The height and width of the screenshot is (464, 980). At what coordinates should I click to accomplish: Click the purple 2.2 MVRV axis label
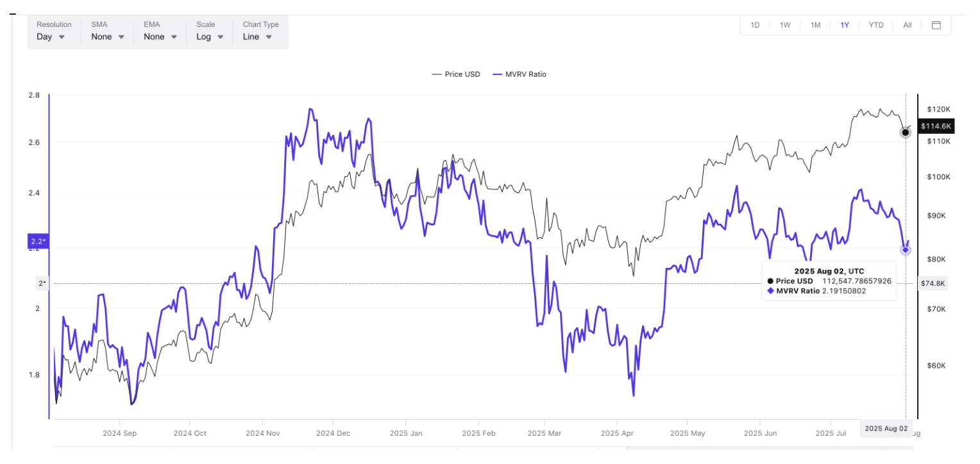click(37, 242)
